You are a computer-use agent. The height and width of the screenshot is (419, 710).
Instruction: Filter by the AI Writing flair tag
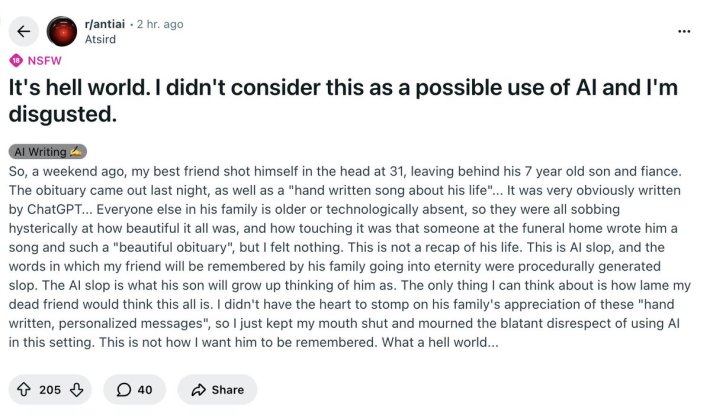pos(49,151)
